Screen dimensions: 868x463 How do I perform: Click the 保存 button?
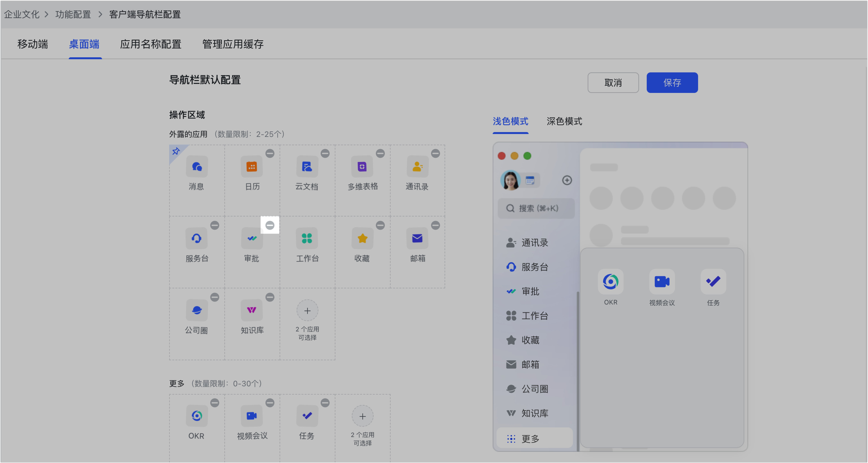coord(672,82)
